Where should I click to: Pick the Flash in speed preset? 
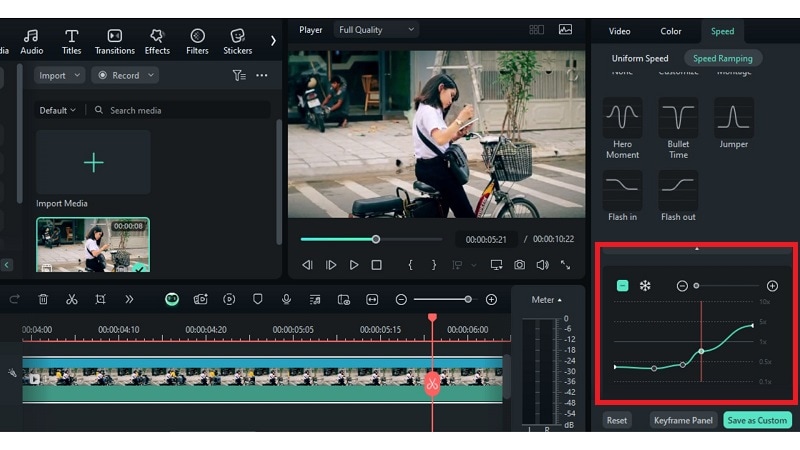(622, 190)
